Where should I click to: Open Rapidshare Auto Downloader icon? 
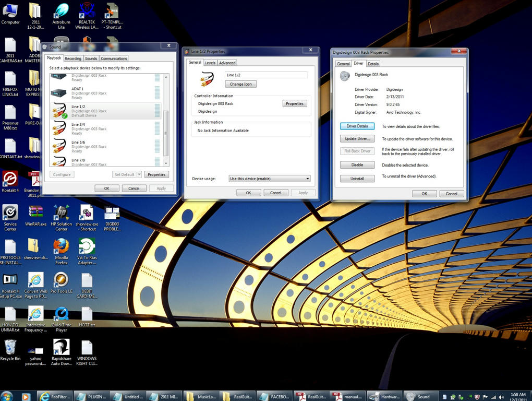61,352
